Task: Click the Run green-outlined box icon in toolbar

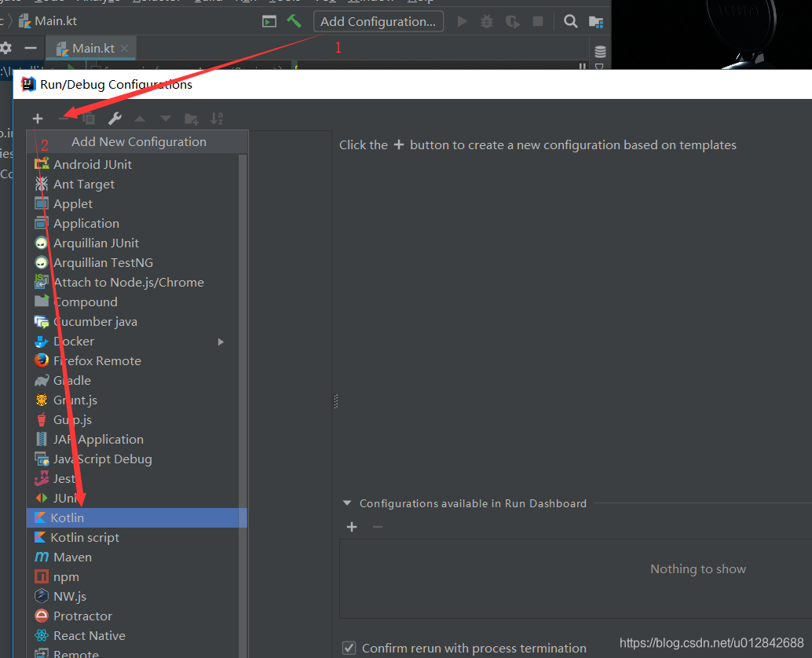Action: pos(269,21)
